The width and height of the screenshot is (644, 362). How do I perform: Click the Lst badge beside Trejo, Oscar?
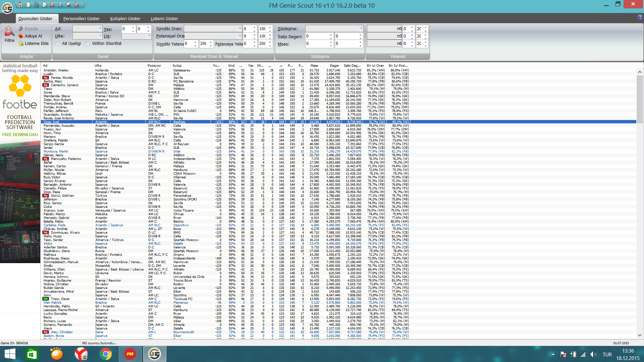click(46, 299)
